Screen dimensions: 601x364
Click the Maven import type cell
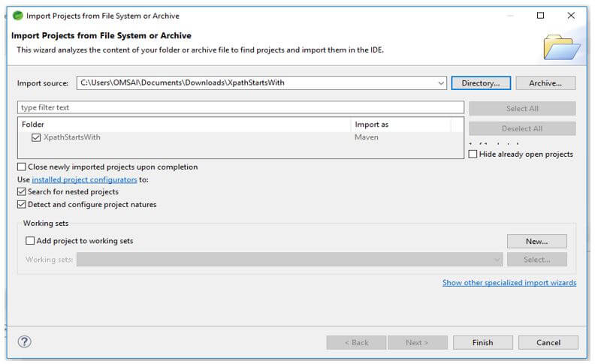(x=367, y=137)
